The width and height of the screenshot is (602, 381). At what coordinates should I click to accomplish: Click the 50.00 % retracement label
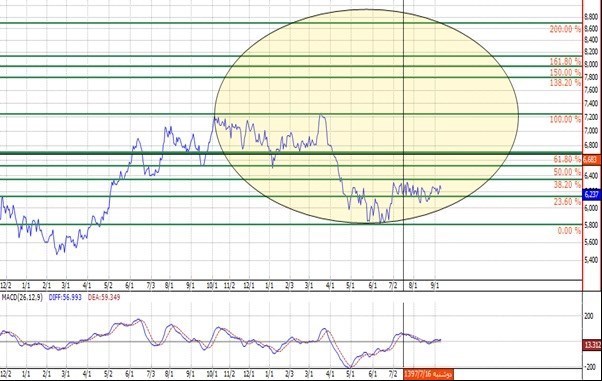567,172
